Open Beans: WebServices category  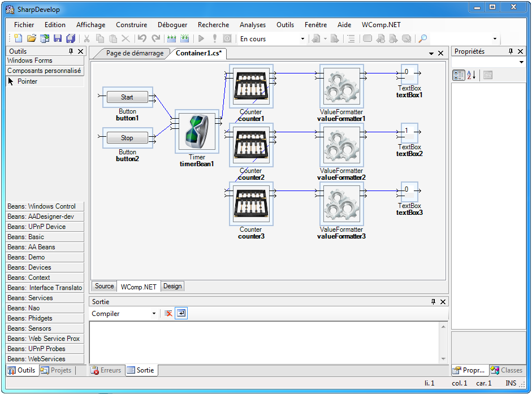click(x=45, y=359)
